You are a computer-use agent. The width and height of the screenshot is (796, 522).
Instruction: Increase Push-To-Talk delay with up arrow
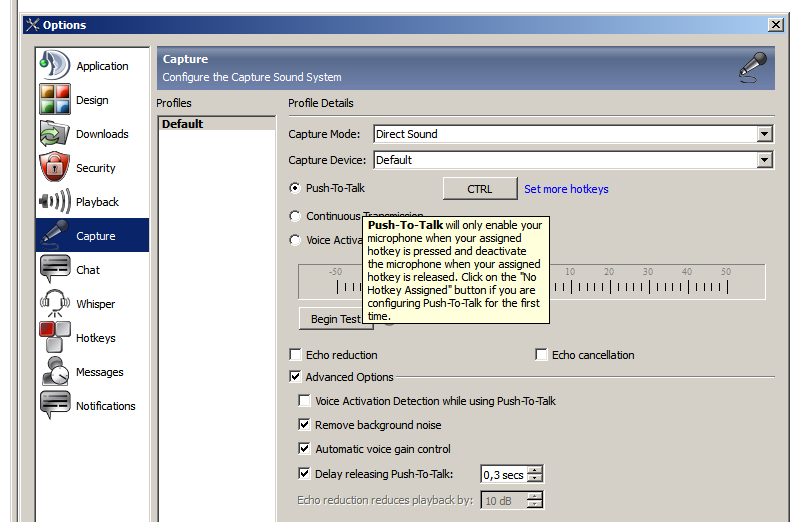coord(535,470)
